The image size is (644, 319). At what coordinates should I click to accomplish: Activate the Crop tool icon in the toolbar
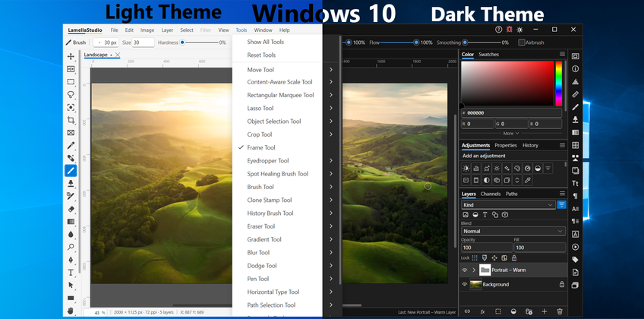(71, 120)
